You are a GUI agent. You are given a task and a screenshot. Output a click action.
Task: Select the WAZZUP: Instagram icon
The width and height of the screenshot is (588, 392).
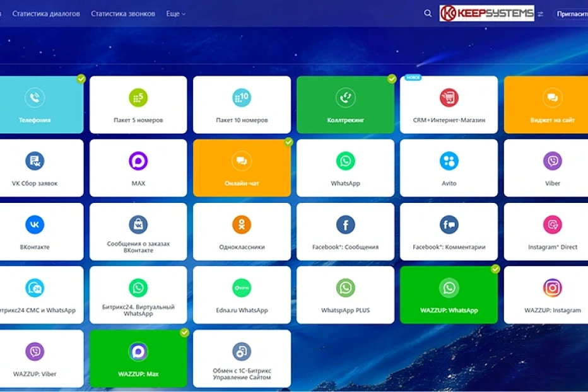(552, 288)
